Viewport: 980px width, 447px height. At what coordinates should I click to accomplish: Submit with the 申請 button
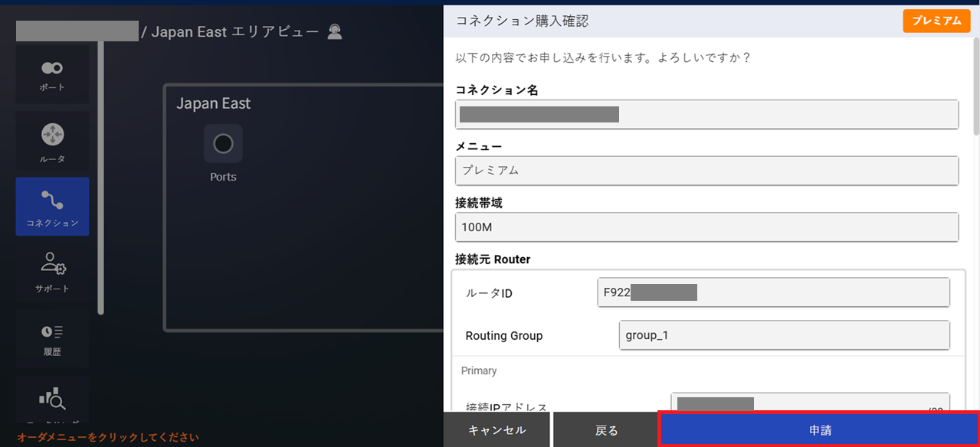(x=820, y=429)
